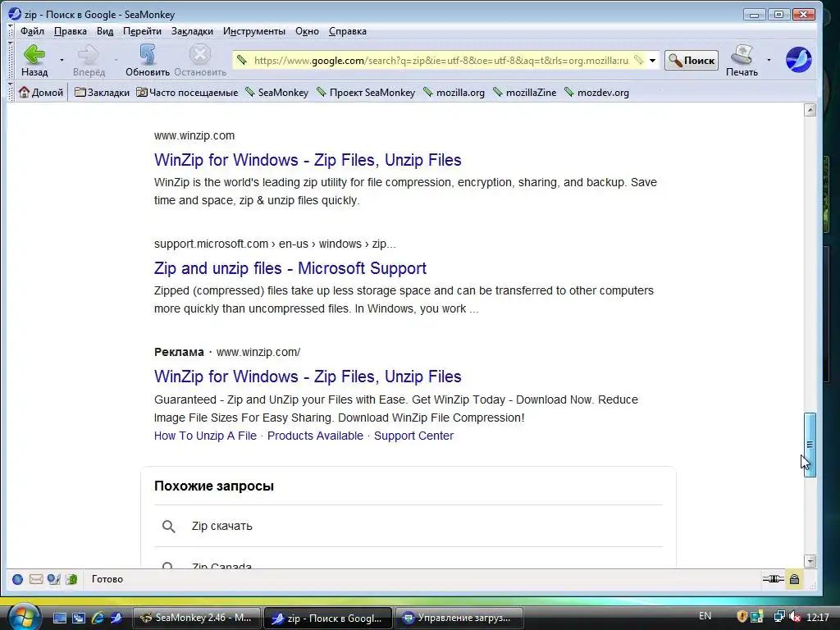
Task: Launch Internet Explorer from Quick Launch
Action: (98, 618)
